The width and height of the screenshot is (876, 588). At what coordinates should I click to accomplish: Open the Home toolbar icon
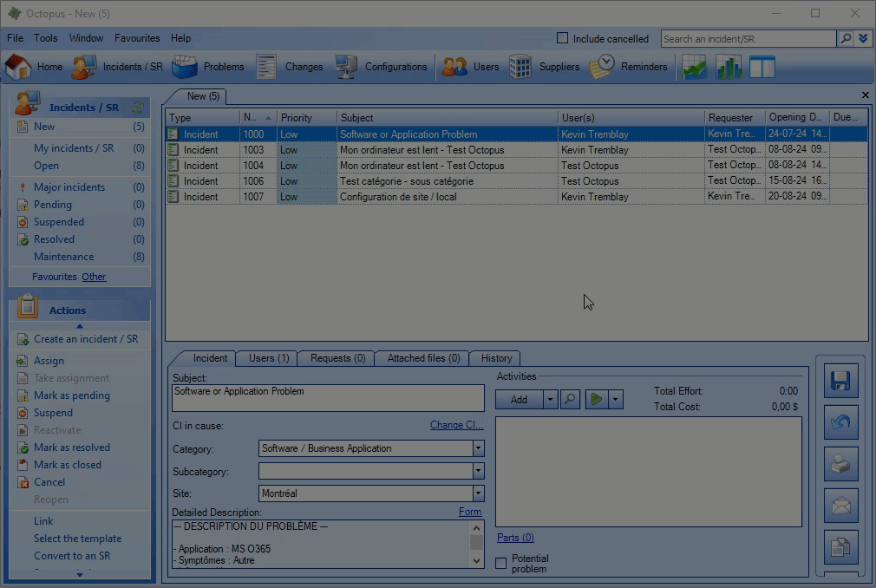(18, 67)
